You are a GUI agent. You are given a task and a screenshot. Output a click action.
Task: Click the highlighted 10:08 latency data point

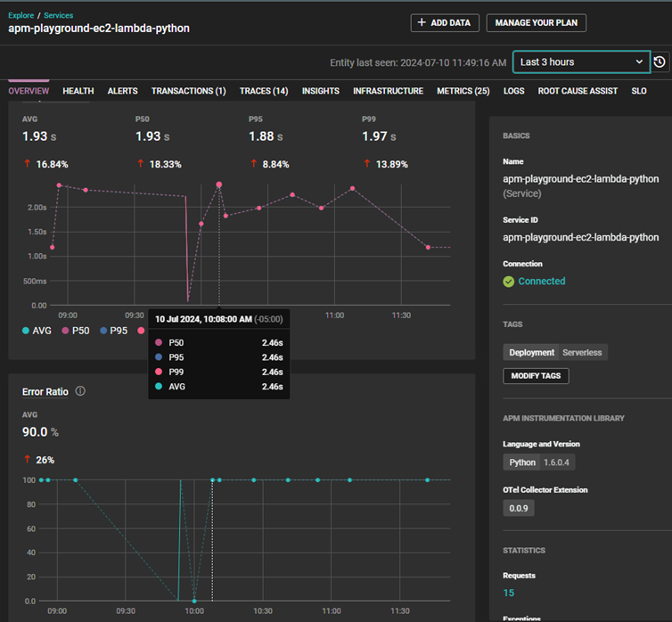(x=219, y=184)
